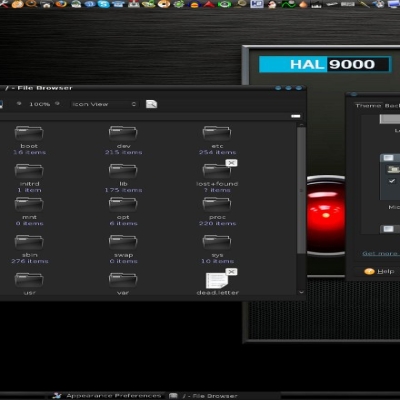Image resolution: width=400 pixels, height=400 pixels.
Task: Click the '6 items' label under opt
Action: coord(123,223)
